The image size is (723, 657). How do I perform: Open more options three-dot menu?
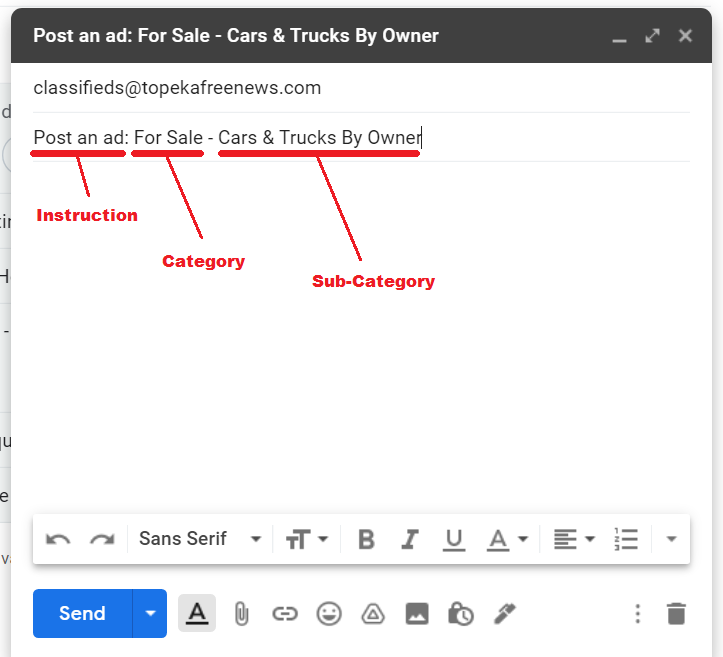click(638, 614)
